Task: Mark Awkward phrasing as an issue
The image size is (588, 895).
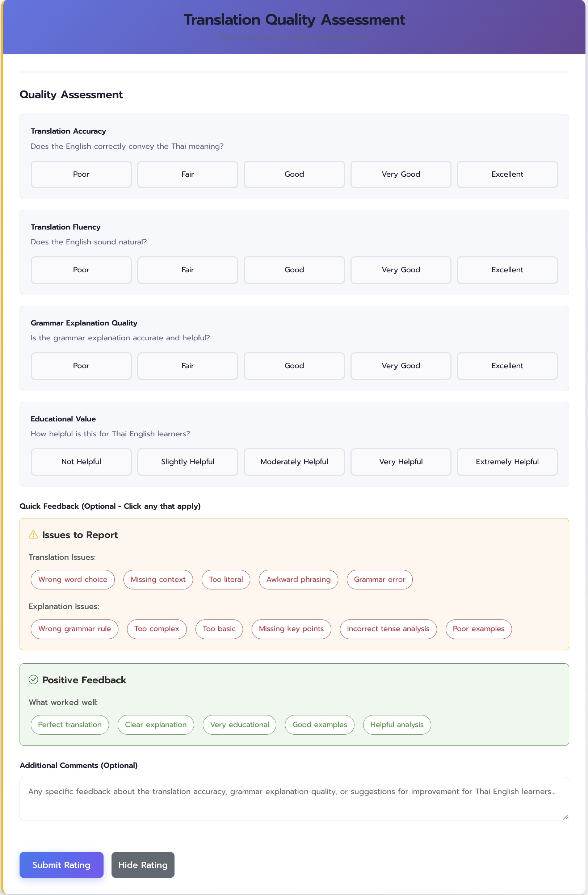Action: [x=298, y=580]
